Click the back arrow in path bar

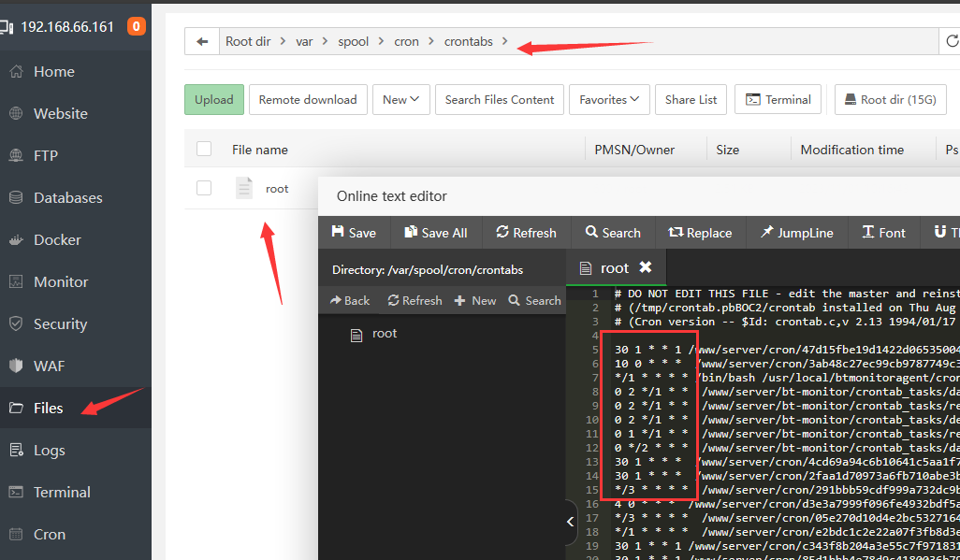click(x=202, y=42)
